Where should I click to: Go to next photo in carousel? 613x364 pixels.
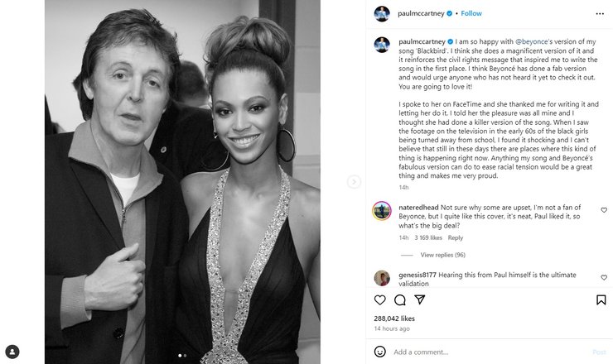354,182
